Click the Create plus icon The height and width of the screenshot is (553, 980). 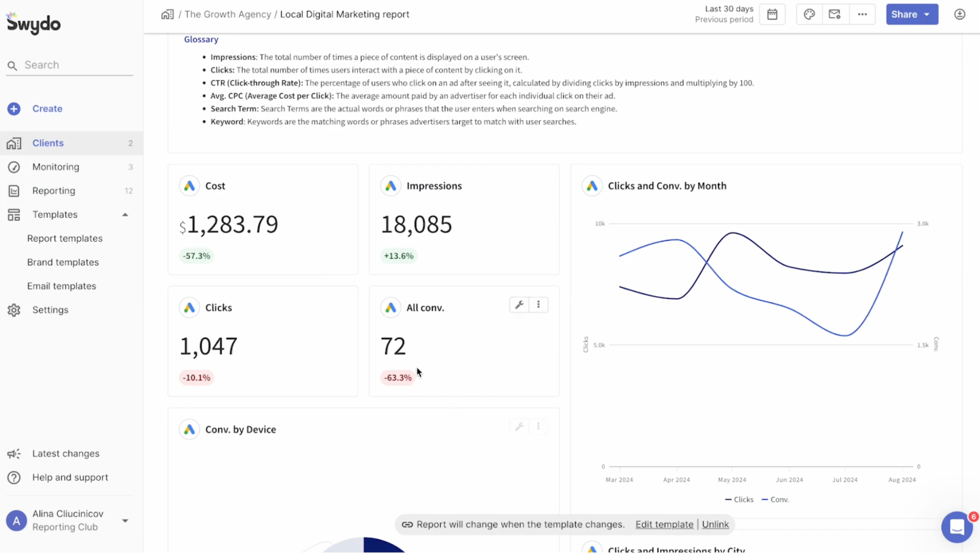click(x=14, y=109)
